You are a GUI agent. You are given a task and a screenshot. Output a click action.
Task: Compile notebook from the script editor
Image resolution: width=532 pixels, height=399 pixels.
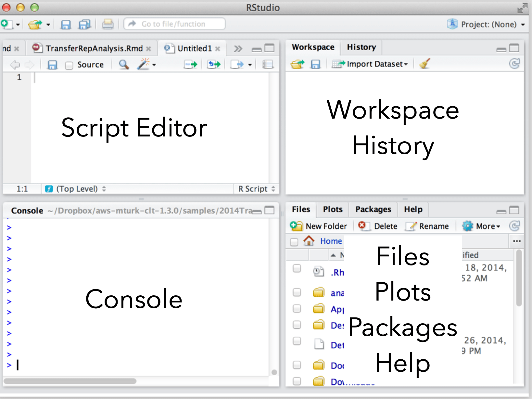click(268, 64)
